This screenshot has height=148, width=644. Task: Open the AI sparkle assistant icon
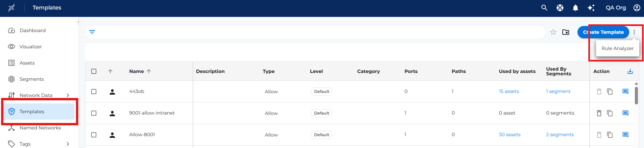pos(591,8)
